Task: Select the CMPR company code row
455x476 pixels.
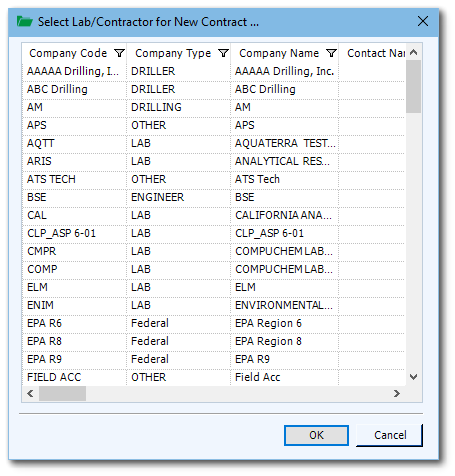Action: 74,251
